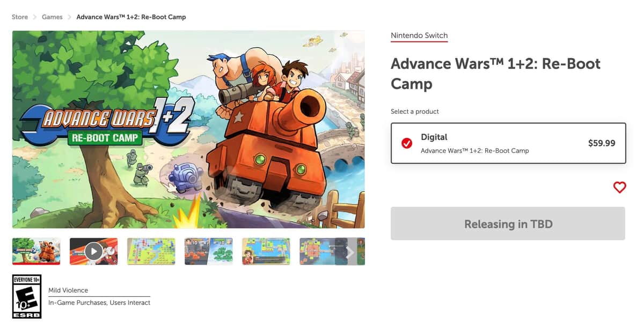Viewport: 644px width, 331px height.
Task: Open the sixth partially covered thumbnail
Action: [x=318, y=251]
